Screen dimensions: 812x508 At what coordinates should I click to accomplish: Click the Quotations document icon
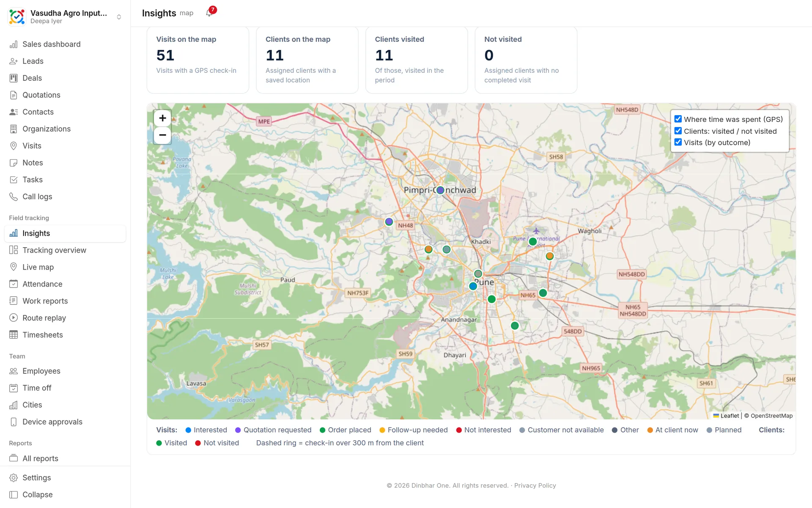click(14, 95)
